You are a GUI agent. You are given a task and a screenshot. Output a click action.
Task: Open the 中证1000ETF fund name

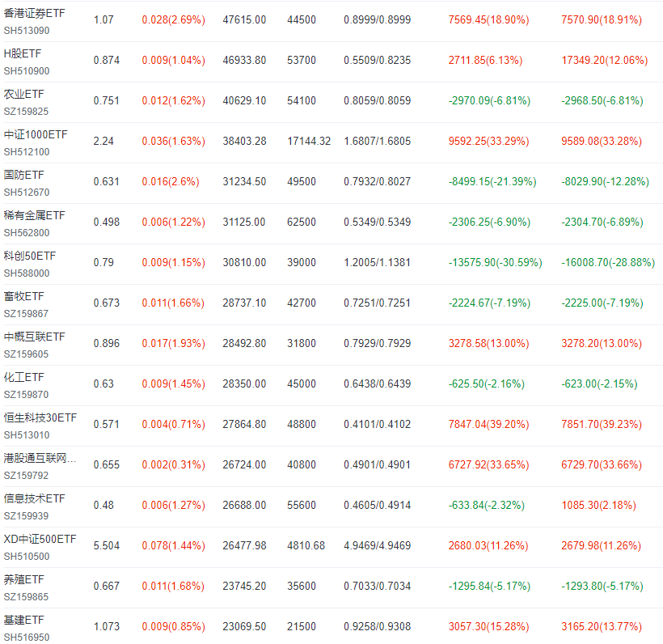[36, 135]
